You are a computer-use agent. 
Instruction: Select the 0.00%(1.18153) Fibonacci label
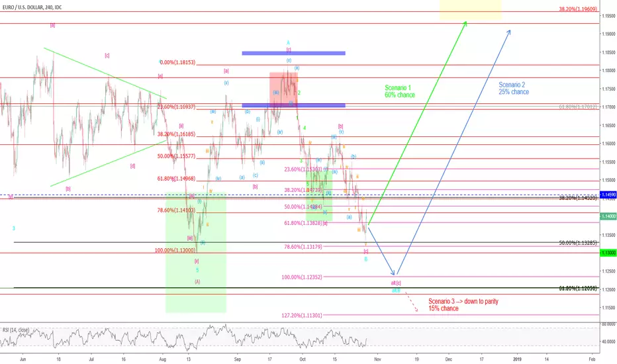[178, 62]
